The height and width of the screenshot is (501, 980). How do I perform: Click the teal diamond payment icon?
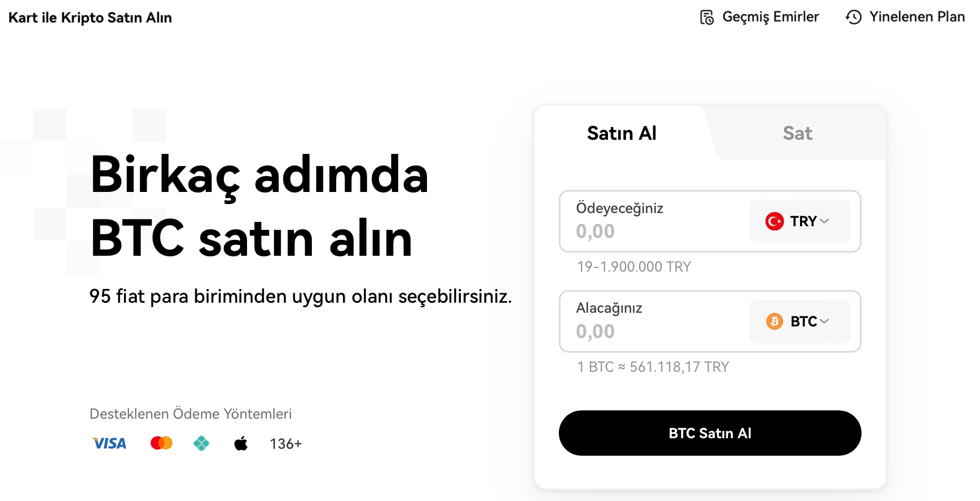click(201, 444)
